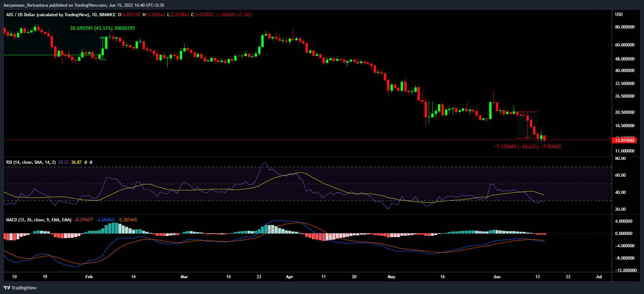The image size is (644, 294).
Task: Click the MACD histogram value −0.379477
Action: pos(84,220)
